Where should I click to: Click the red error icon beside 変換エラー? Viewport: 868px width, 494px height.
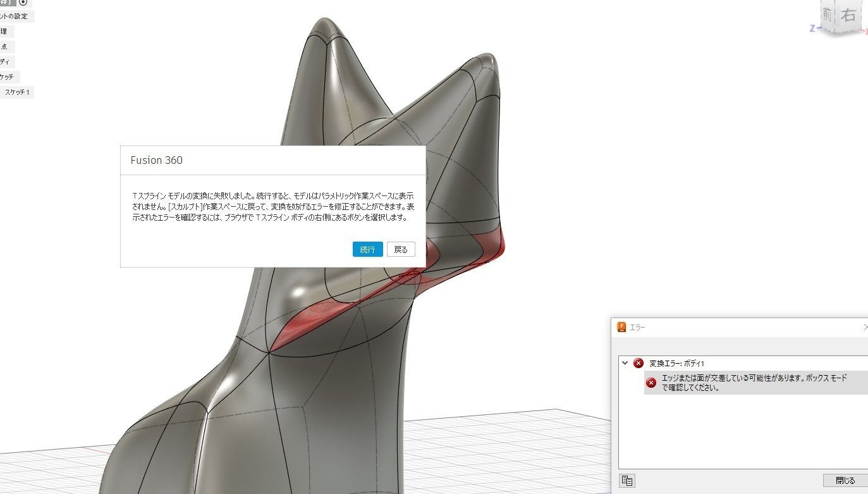pos(639,363)
